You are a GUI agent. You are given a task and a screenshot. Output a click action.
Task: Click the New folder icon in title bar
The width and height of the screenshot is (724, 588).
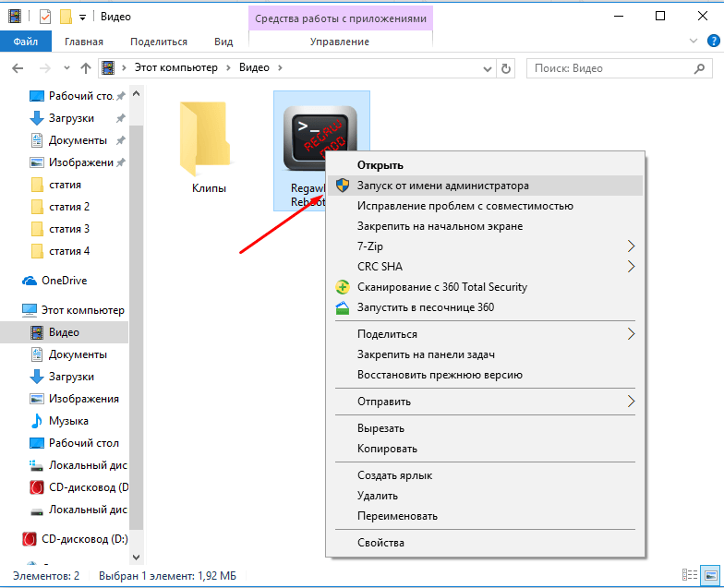click(66, 17)
